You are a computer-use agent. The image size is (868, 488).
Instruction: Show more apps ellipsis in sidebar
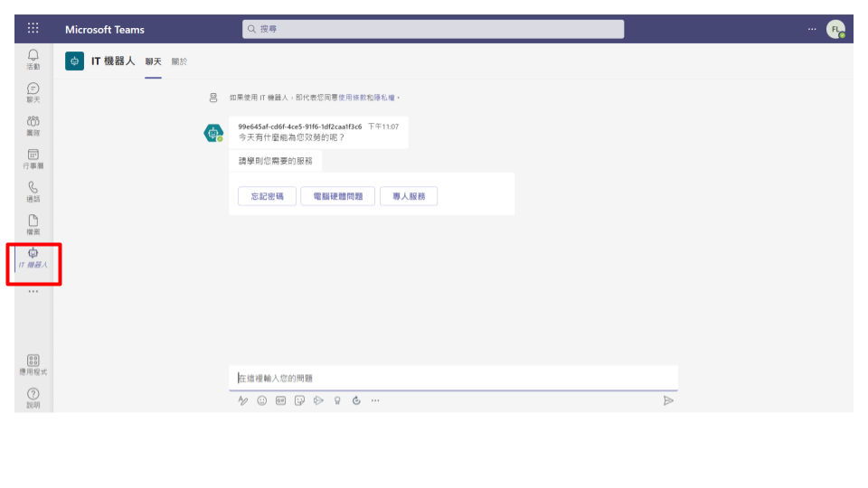coord(33,291)
